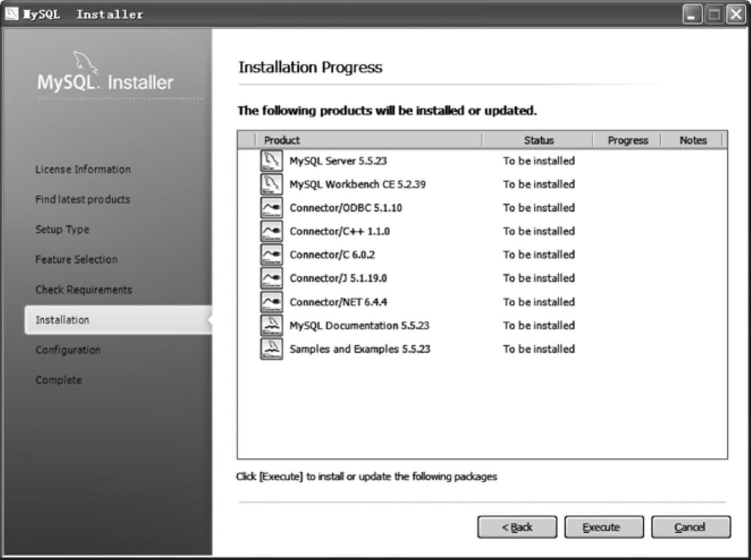
Task: Open the Feature Selection step
Action: point(77,259)
